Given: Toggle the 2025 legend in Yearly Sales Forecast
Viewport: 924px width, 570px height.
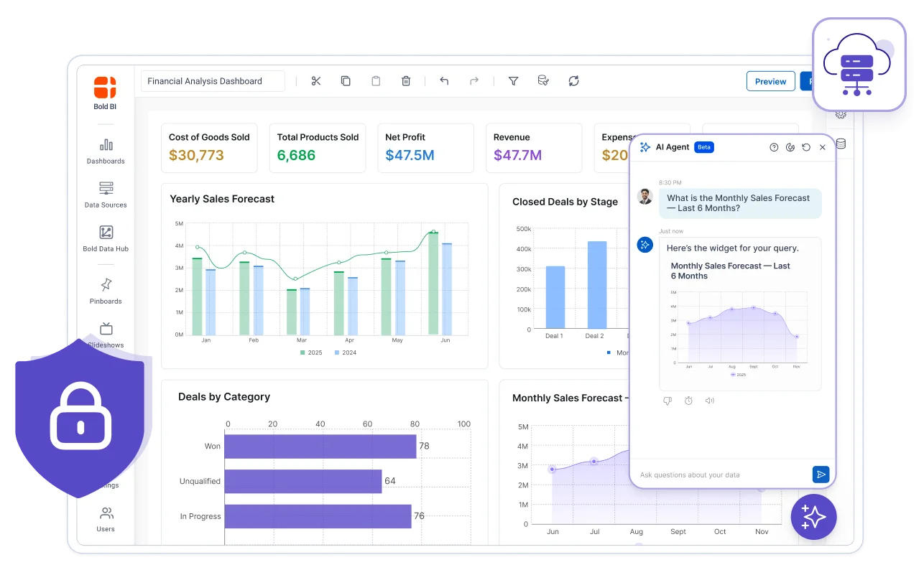Looking at the screenshot, I should click(311, 352).
